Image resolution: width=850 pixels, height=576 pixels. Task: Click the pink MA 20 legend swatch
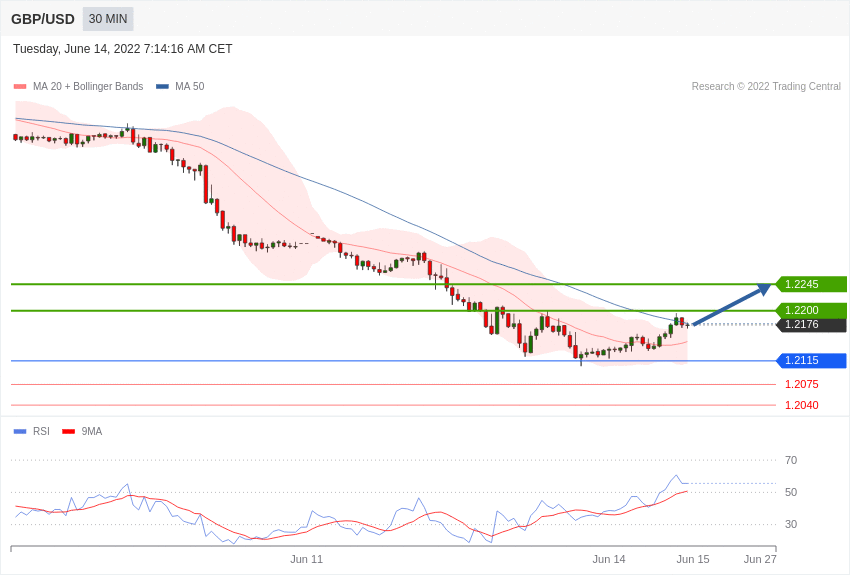point(20,86)
